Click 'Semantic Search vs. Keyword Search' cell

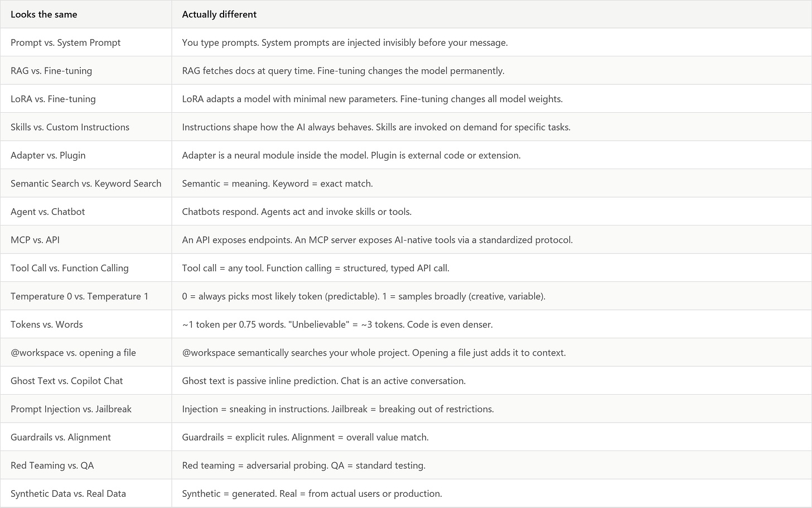point(86,184)
